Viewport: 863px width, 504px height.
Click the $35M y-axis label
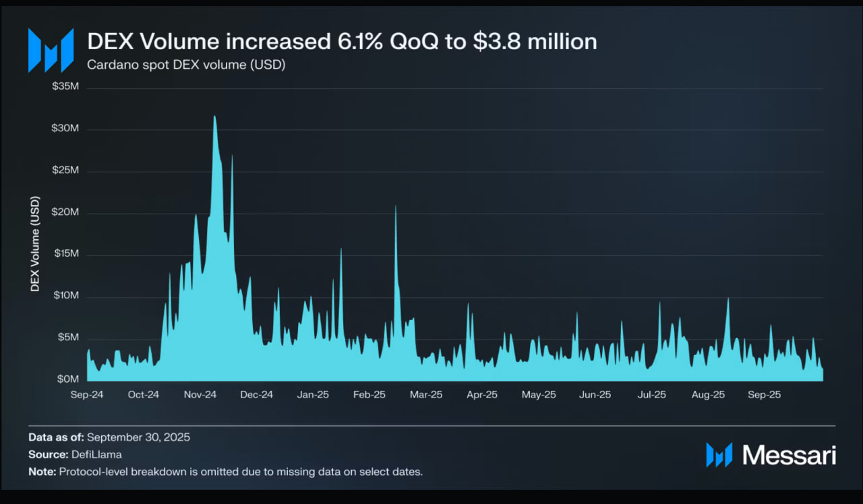pos(65,87)
